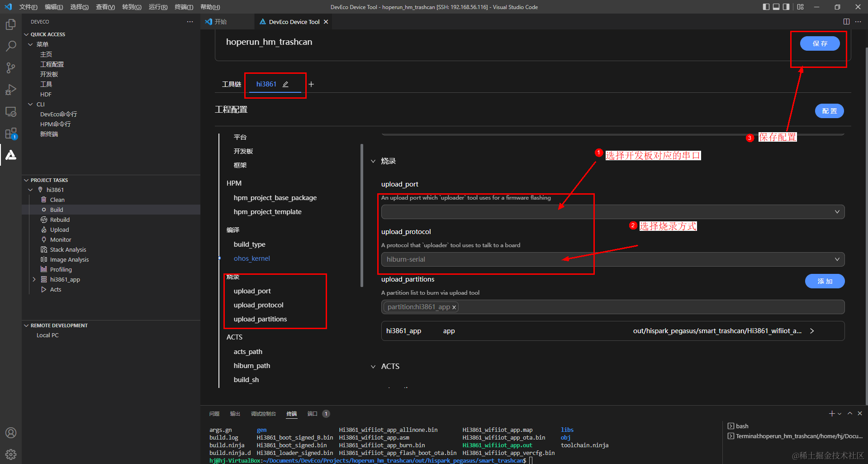Jump to upload_partitions in settings outline
This screenshot has height=464, width=868.
260,319
